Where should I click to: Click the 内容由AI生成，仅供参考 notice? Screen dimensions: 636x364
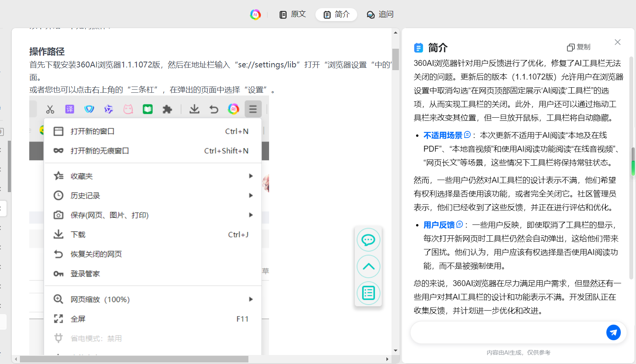click(518, 352)
